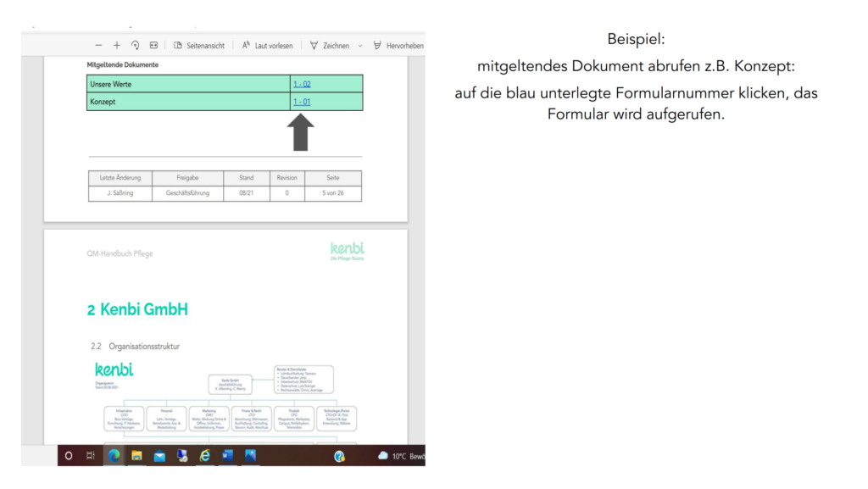Open the 1 - 02 Unsere Werte link
The image size is (868, 489).
coord(302,84)
